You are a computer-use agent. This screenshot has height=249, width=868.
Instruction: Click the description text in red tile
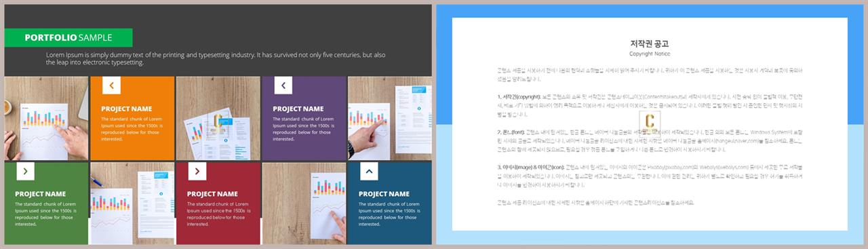217,214
